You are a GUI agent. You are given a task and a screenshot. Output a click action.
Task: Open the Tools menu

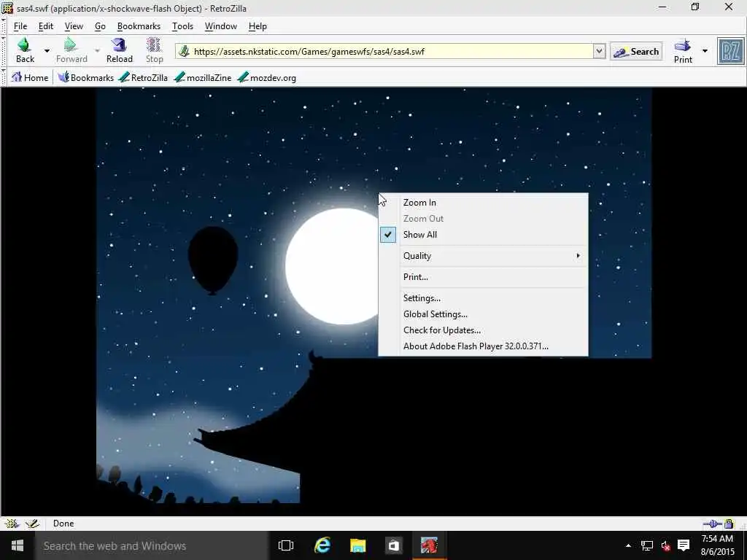tap(182, 26)
